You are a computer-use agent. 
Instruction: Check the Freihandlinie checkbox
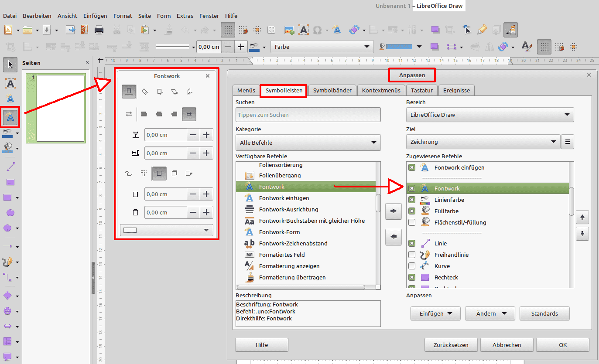[x=411, y=255]
